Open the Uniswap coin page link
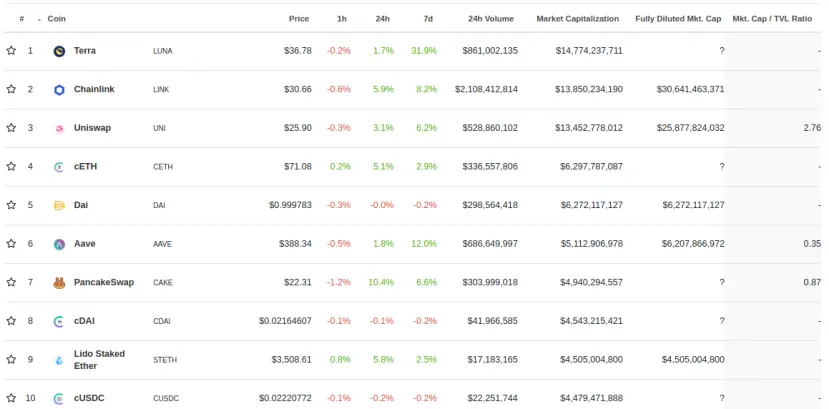Image resolution: width=829 pixels, height=409 pixels. [93, 127]
